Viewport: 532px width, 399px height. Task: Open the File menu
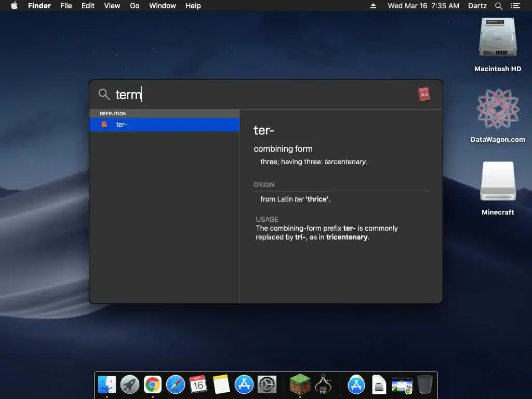click(66, 6)
